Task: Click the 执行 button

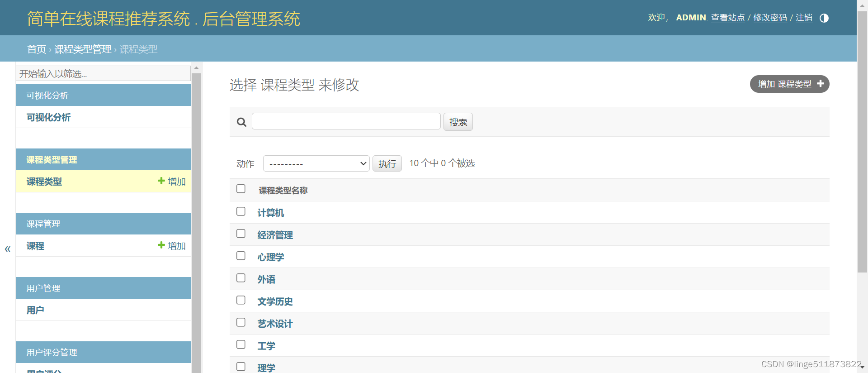Action: point(387,163)
